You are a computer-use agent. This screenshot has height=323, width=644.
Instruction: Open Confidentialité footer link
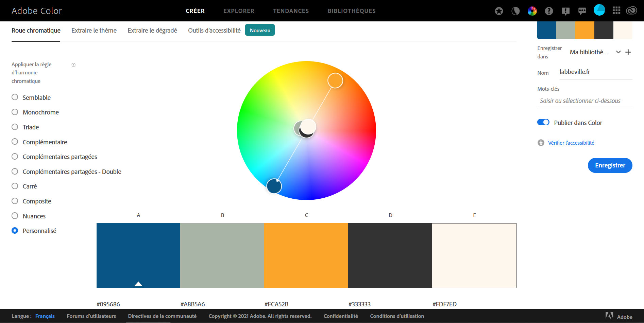point(341,316)
